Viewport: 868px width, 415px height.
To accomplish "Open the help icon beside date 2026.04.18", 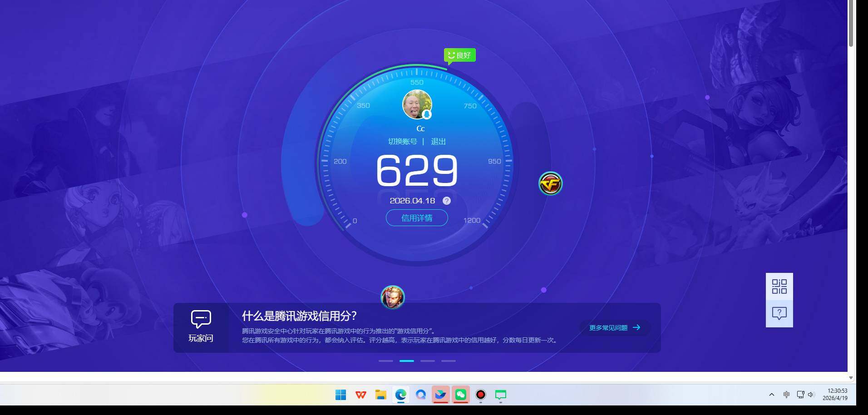I will pos(446,200).
